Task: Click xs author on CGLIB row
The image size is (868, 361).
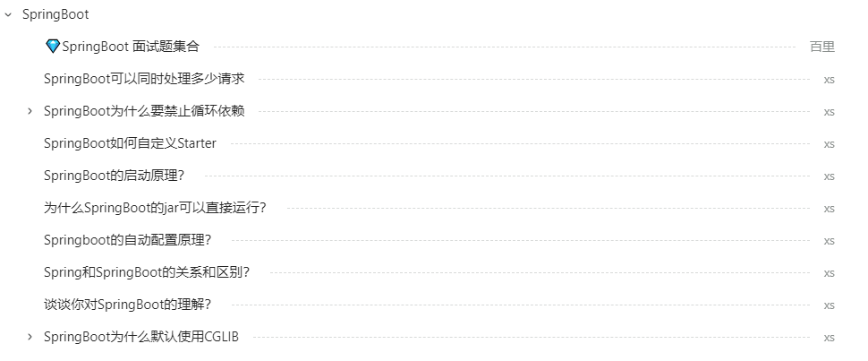Action: pos(829,337)
